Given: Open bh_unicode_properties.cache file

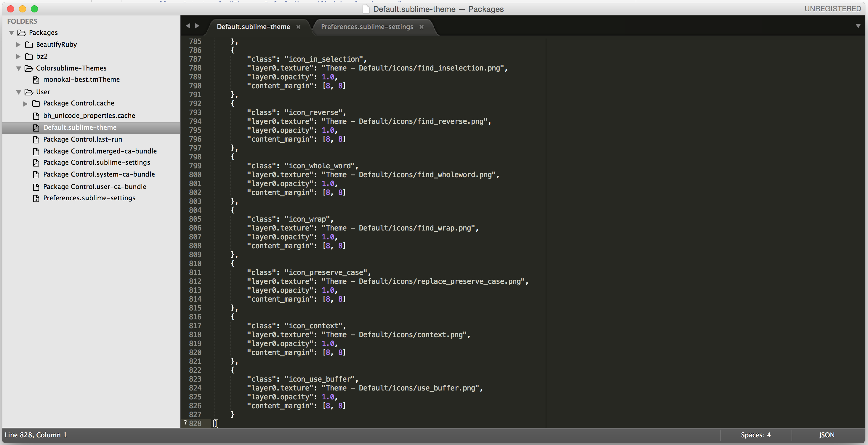Looking at the screenshot, I should coord(89,116).
